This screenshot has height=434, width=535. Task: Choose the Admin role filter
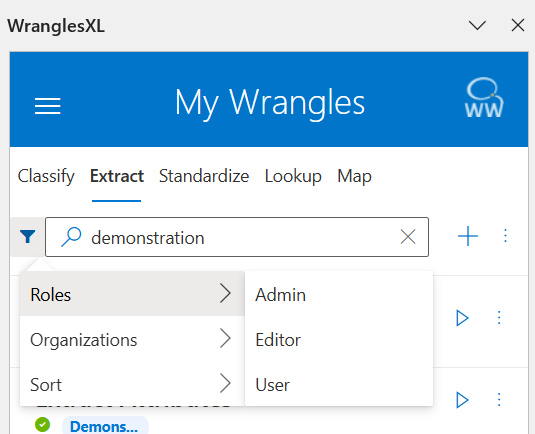coord(339,295)
